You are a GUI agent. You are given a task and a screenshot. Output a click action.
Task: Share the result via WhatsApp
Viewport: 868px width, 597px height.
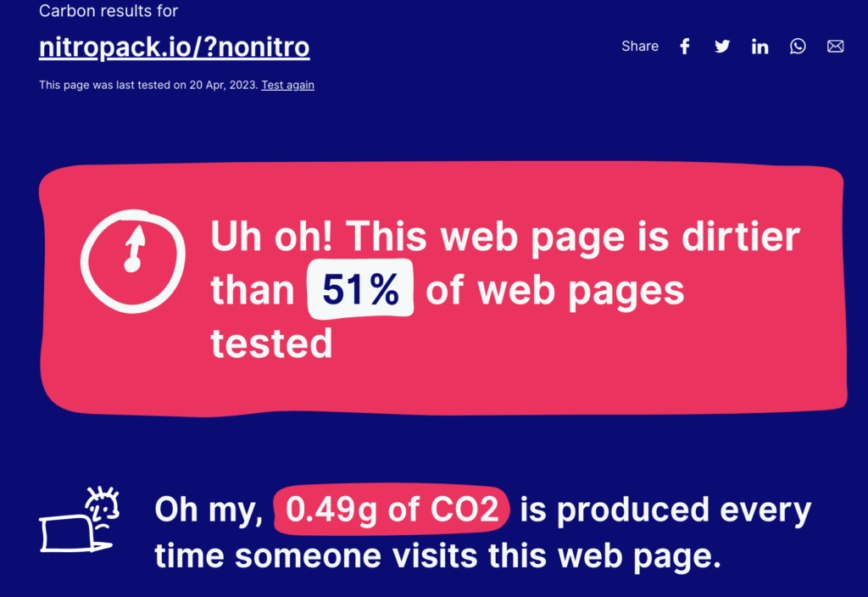(x=798, y=47)
